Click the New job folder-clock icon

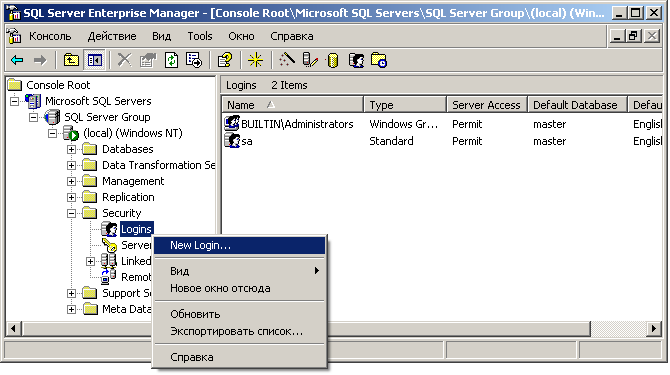pyautogui.click(x=379, y=60)
